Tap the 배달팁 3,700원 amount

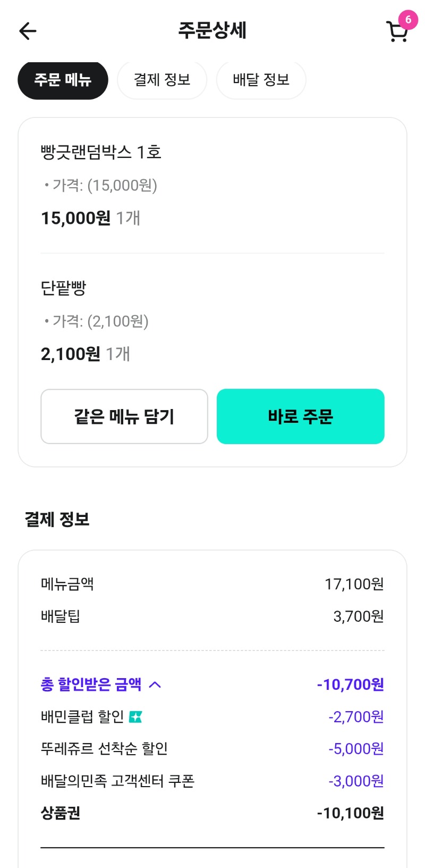pyautogui.click(x=358, y=616)
